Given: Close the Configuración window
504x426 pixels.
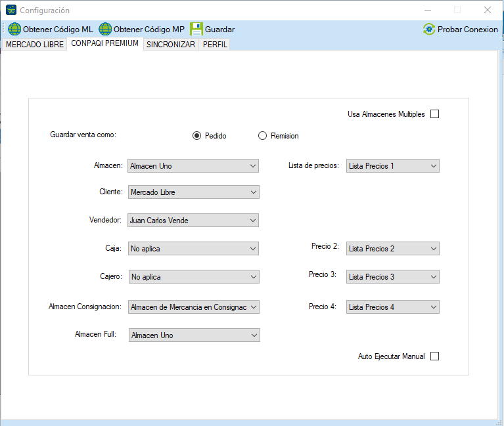Looking at the screenshot, I should 488,10.
